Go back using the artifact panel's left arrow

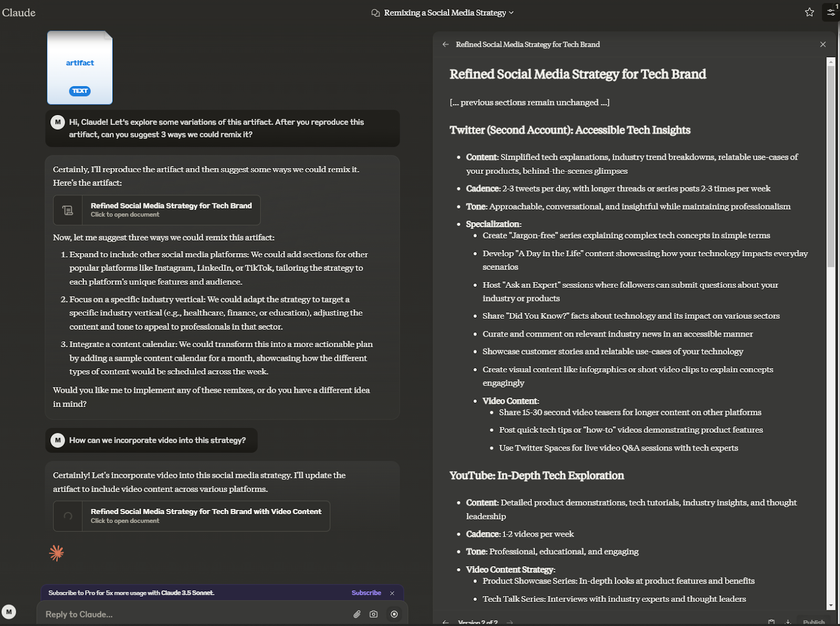[x=446, y=45]
